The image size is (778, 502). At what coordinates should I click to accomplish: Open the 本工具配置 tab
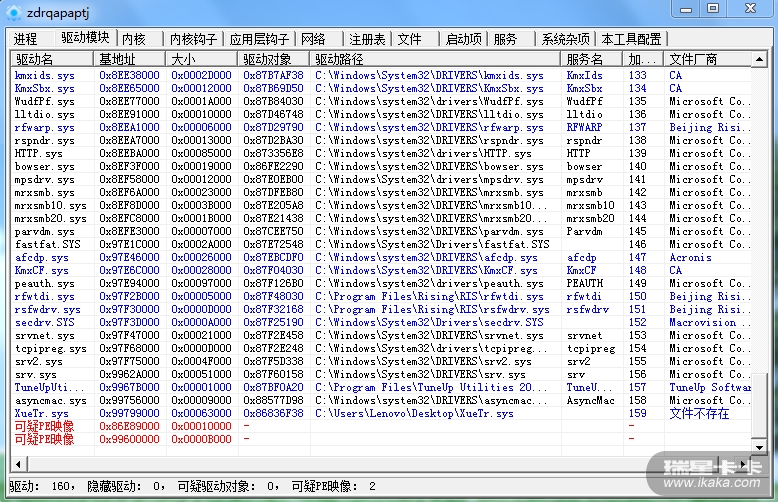(x=631, y=39)
